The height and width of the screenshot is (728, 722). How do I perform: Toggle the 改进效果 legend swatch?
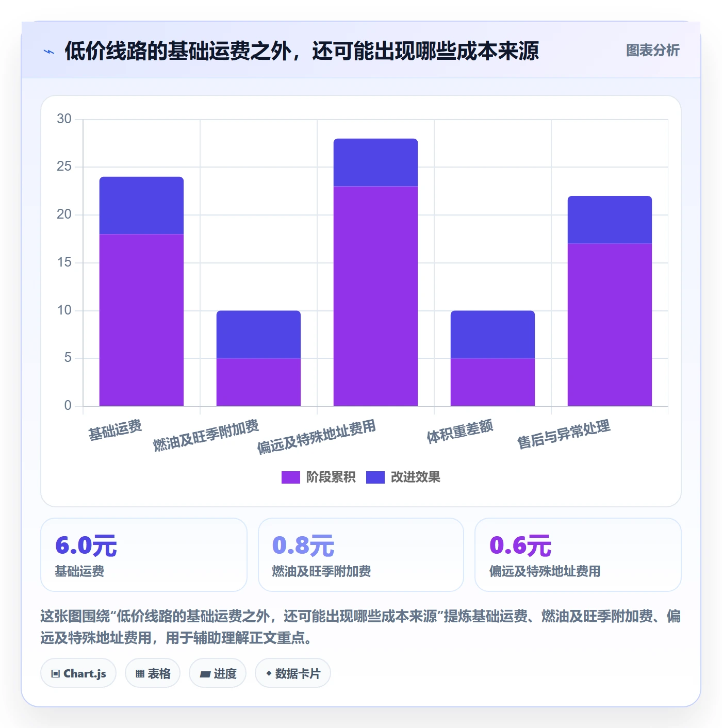375,477
